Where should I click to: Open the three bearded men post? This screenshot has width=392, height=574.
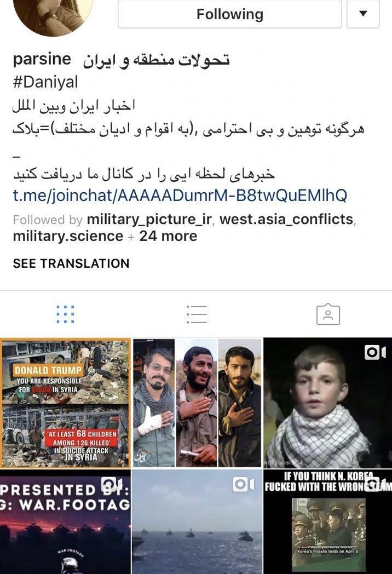(x=197, y=403)
